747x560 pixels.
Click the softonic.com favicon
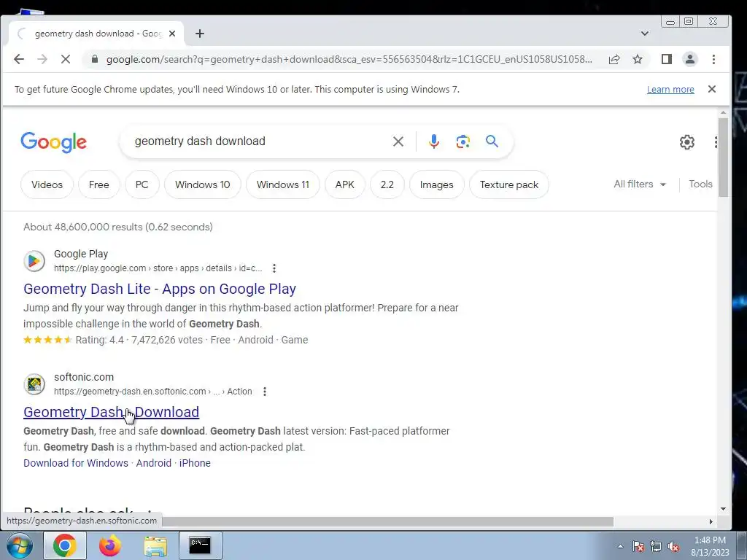(x=34, y=384)
